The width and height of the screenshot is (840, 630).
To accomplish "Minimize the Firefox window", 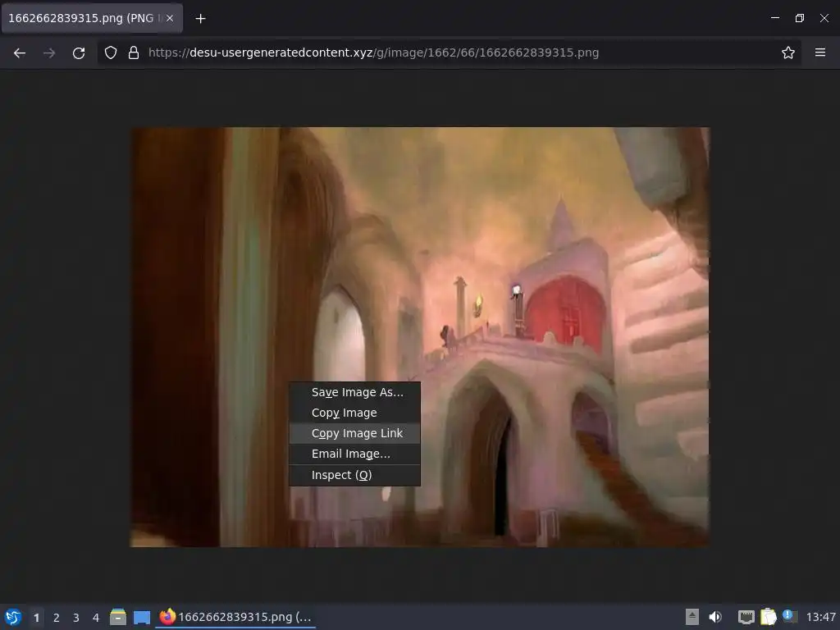I will (x=775, y=18).
